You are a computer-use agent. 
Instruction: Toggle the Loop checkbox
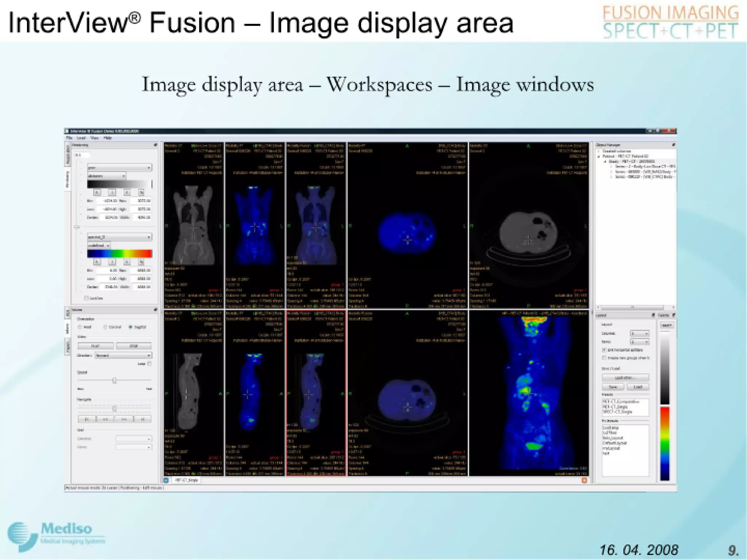point(150,364)
